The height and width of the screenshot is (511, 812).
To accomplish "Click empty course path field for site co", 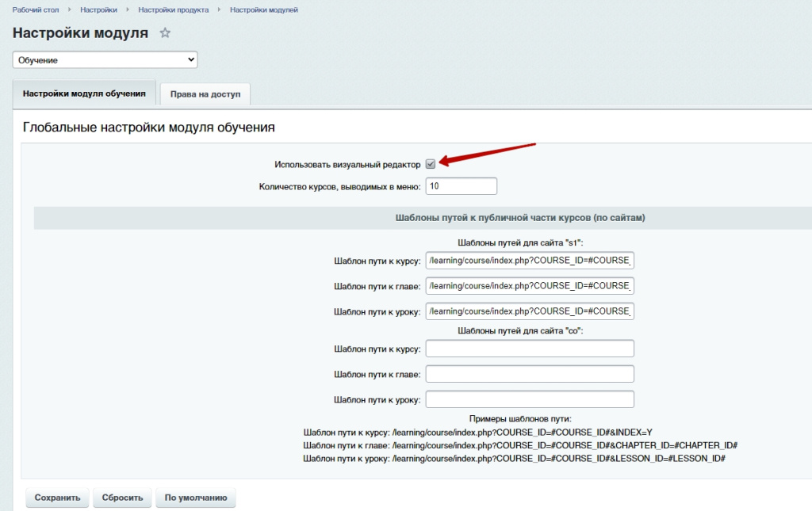I will pos(530,349).
